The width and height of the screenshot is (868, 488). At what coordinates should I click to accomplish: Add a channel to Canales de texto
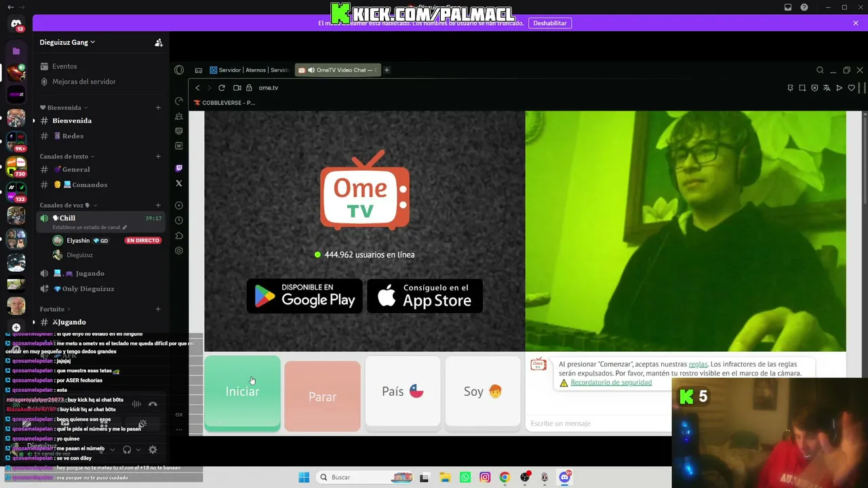[x=158, y=157]
